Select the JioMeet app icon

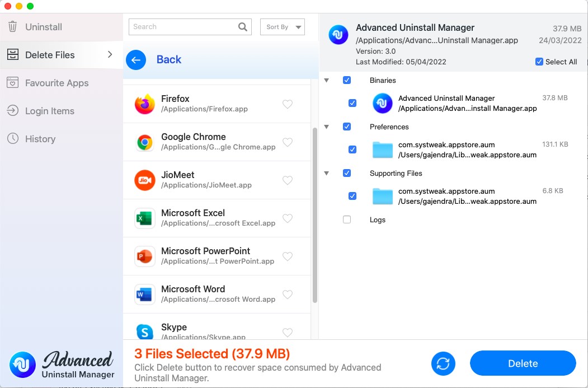(145, 180)
